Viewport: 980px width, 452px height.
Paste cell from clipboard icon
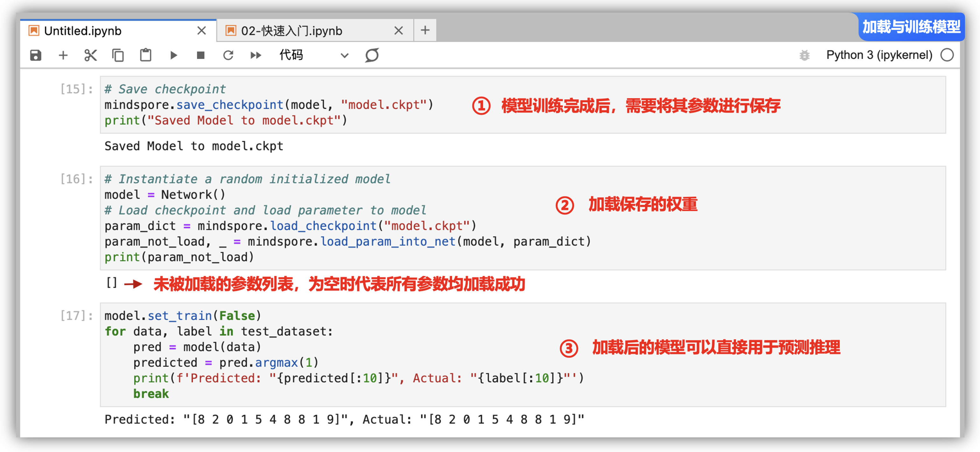tap(146, 55)
